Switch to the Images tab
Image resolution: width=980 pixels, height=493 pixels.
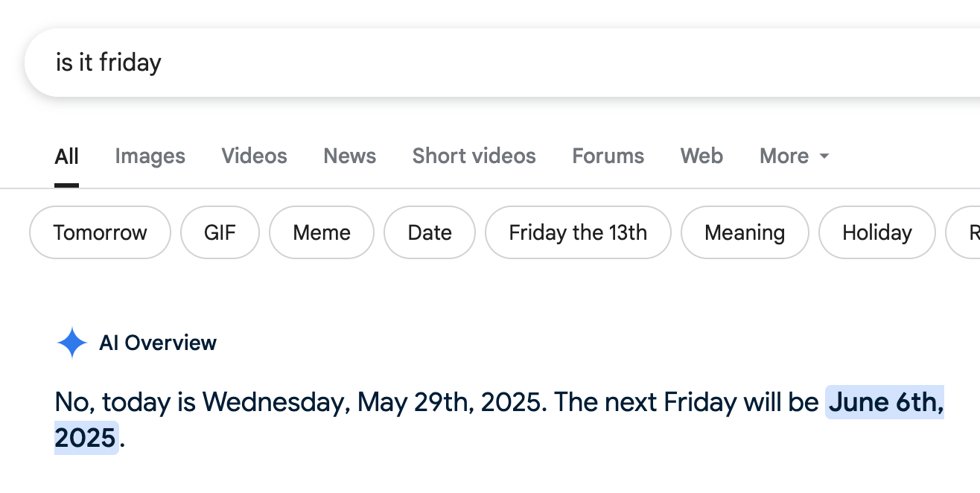[x=150, y=156]
